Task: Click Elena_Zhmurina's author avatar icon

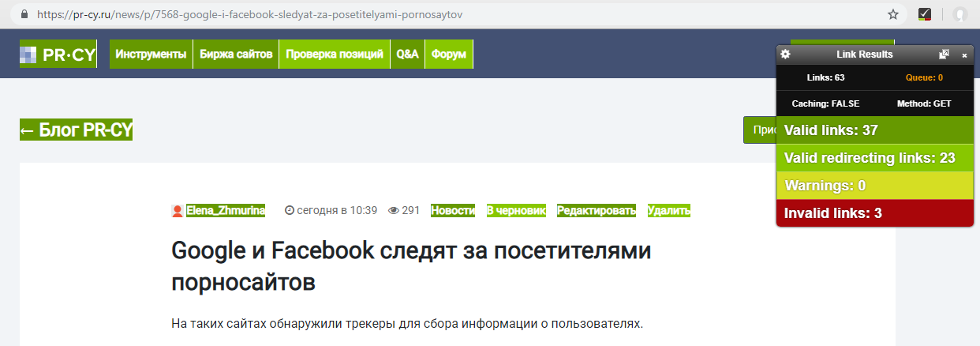Action: click(178, 210)
